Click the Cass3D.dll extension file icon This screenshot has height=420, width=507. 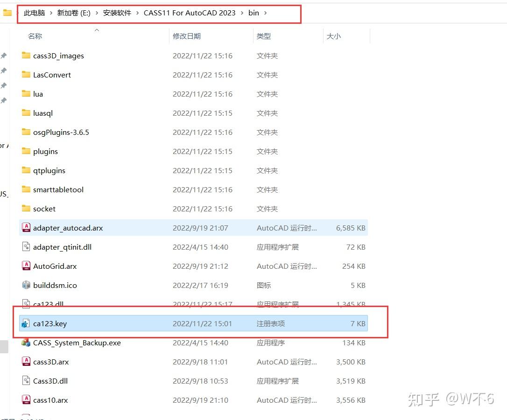26,381
